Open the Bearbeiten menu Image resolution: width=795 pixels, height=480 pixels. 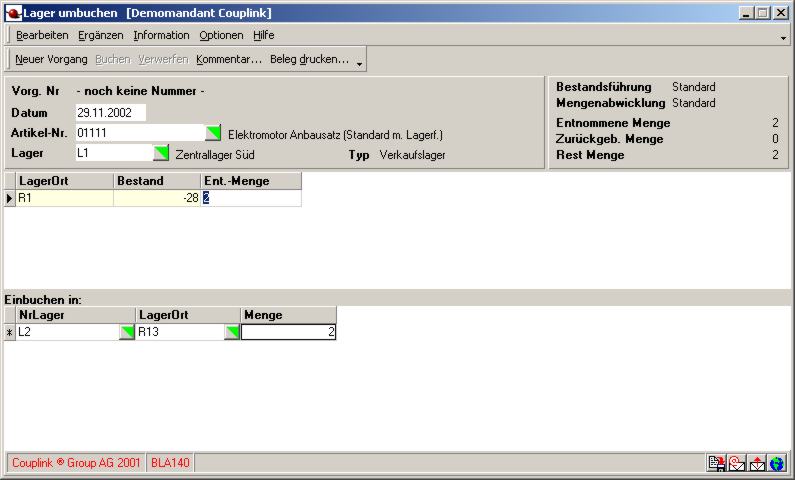point(42,35)
